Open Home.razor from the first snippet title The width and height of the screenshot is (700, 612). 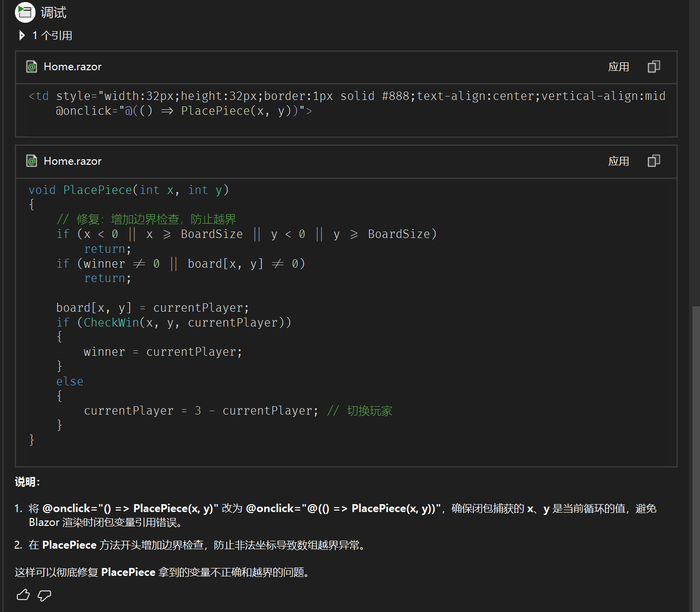(x=72, y=67)
